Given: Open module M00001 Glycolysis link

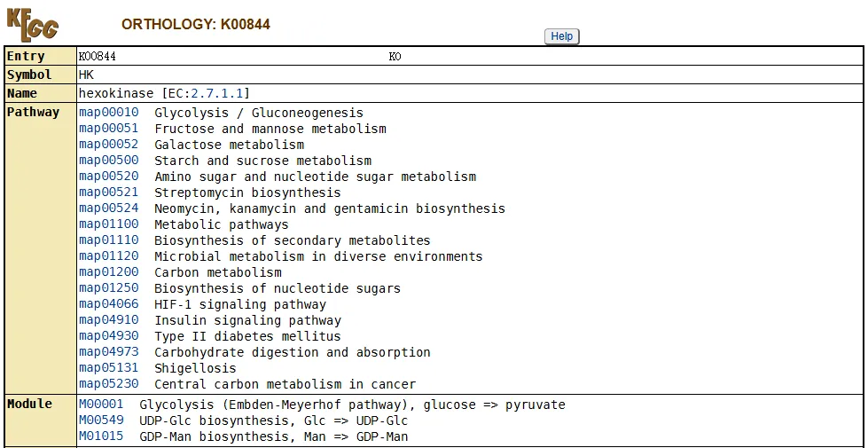Looking at the screenshot, I should click(101, 405).
